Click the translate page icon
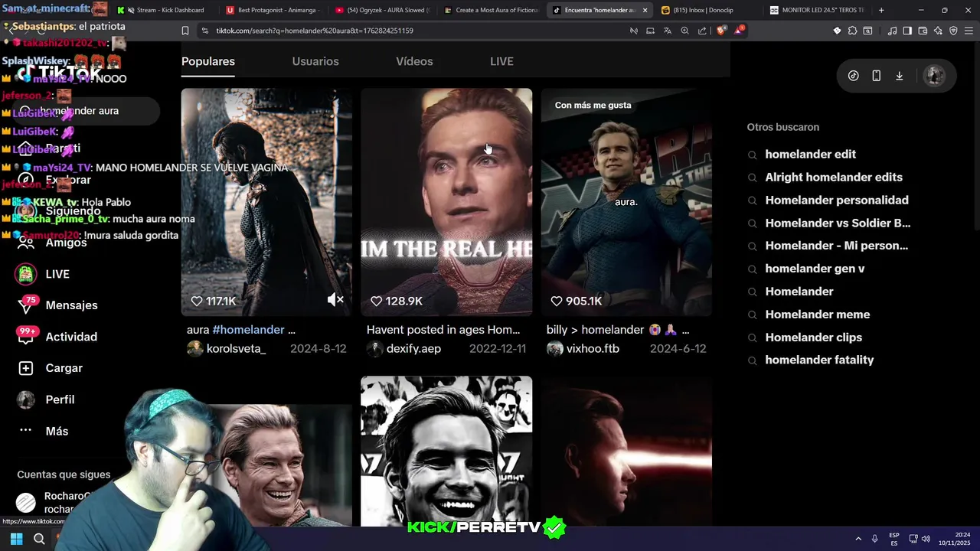This screenshot has width=980, height=551. pyautogui.click(x=667, y=31)
